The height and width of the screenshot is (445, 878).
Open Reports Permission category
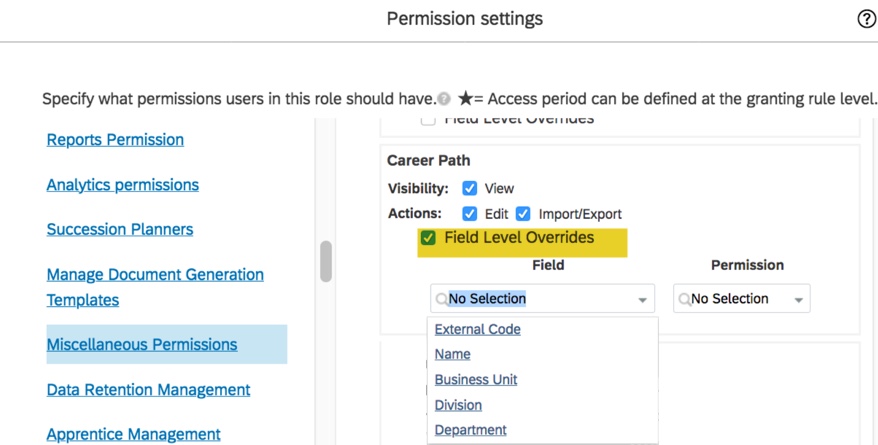click(x=115, y=140)
